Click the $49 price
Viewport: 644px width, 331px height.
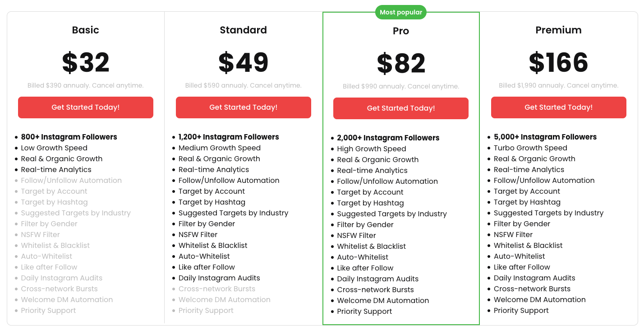243,62
